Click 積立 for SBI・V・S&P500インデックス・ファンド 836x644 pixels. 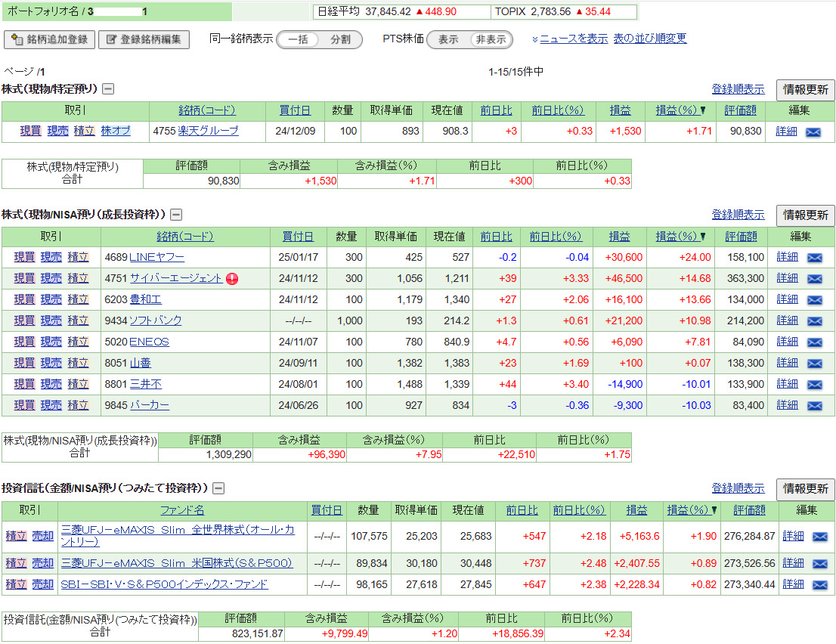click(16, 584)
